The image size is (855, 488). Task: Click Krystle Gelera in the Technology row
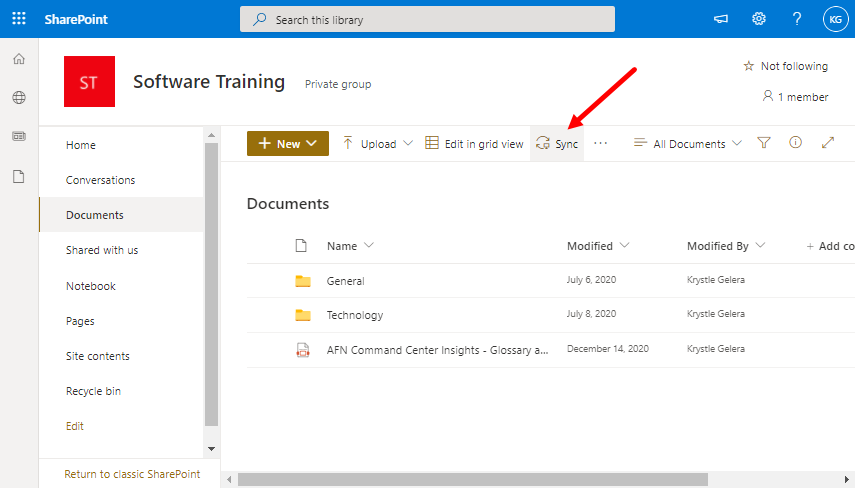[715, 314]
